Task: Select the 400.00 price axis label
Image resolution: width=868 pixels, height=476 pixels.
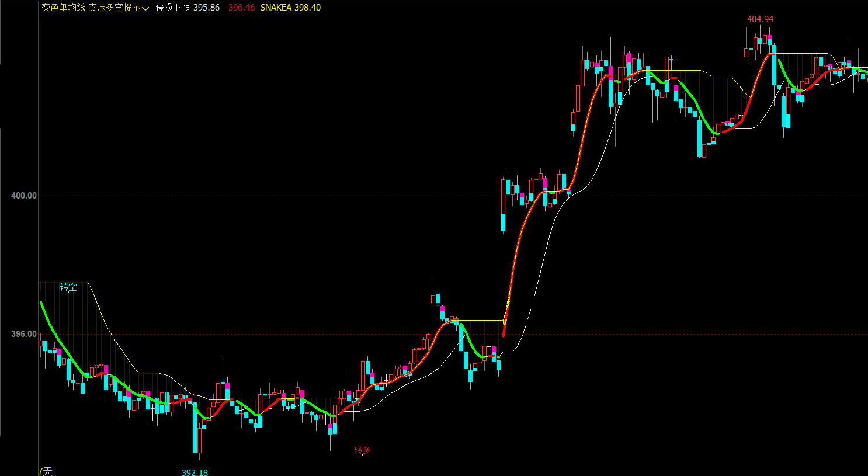Action: 24,196
